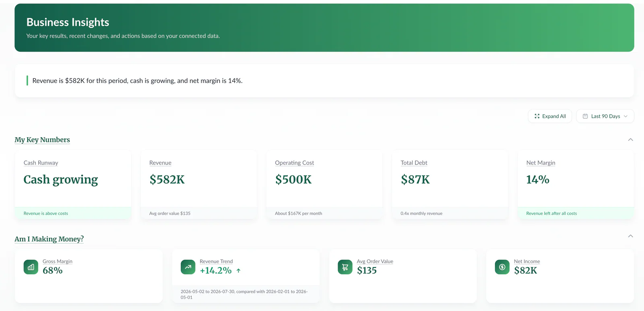Image resolution: width=644 pixels, height=311 pixels.
Task: Click the subtitle under Business Insights
Action: [123, 36]
